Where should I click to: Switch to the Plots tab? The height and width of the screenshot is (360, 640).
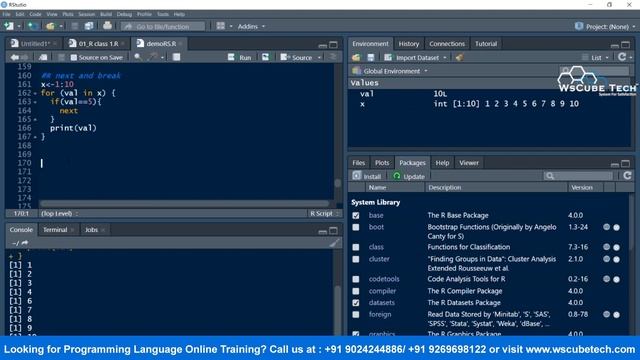[382, 162]
